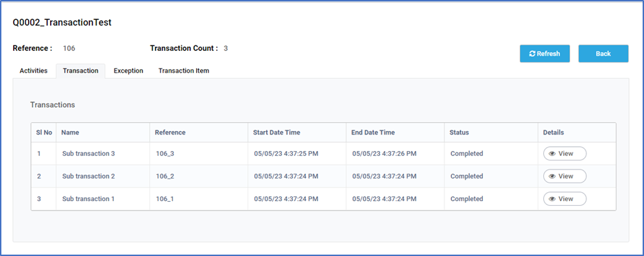View details of reference 106_3
The width and height of the screenshot is (644, 256).
pyautogui.click(x=564, y=154)
